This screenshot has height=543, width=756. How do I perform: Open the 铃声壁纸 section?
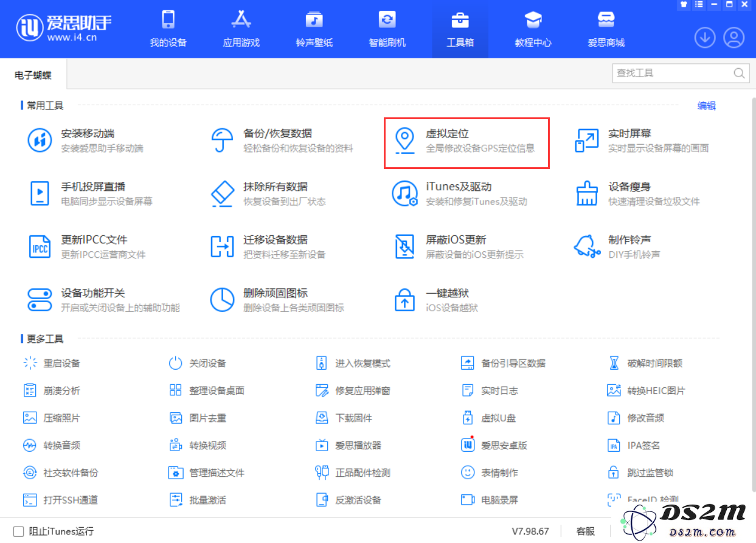pyautogui.click(x=314, y=29)
